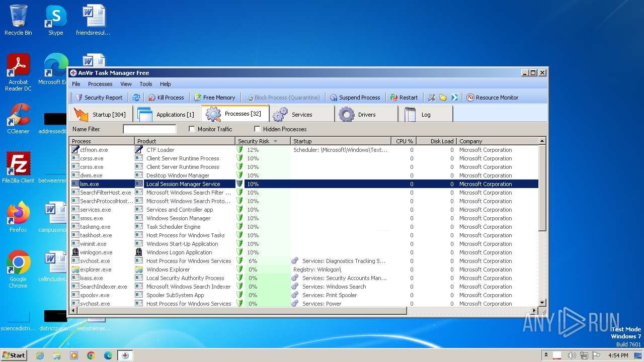
Task: Select the services.exe process row
Action: point(304,210)
